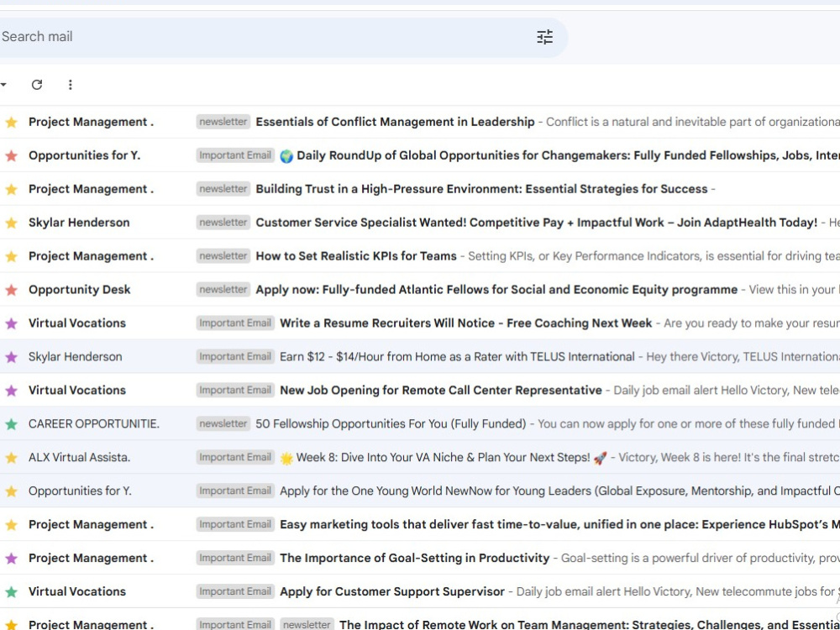The image size is (840, 630).
Task: Open the select-all dropdown arrow
Action: 3,85
